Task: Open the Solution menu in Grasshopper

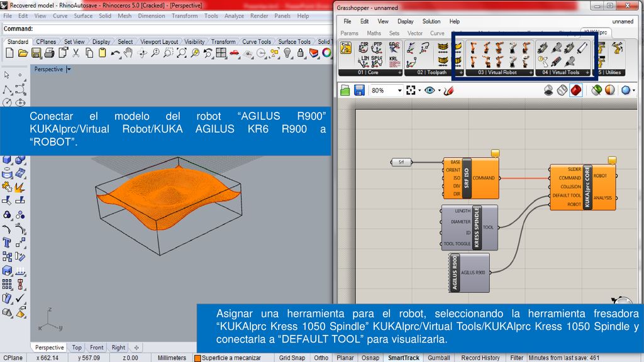Action: [x=431, y=21]
